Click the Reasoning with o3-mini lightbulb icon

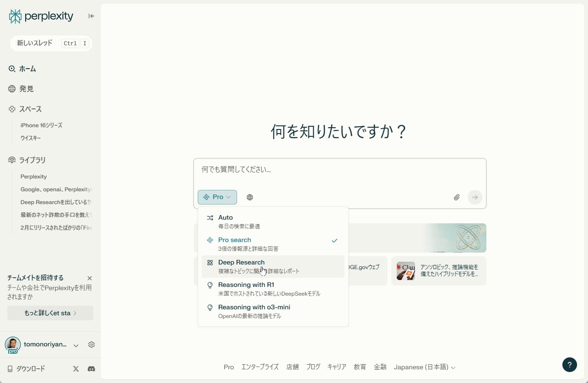pos(210,307)
